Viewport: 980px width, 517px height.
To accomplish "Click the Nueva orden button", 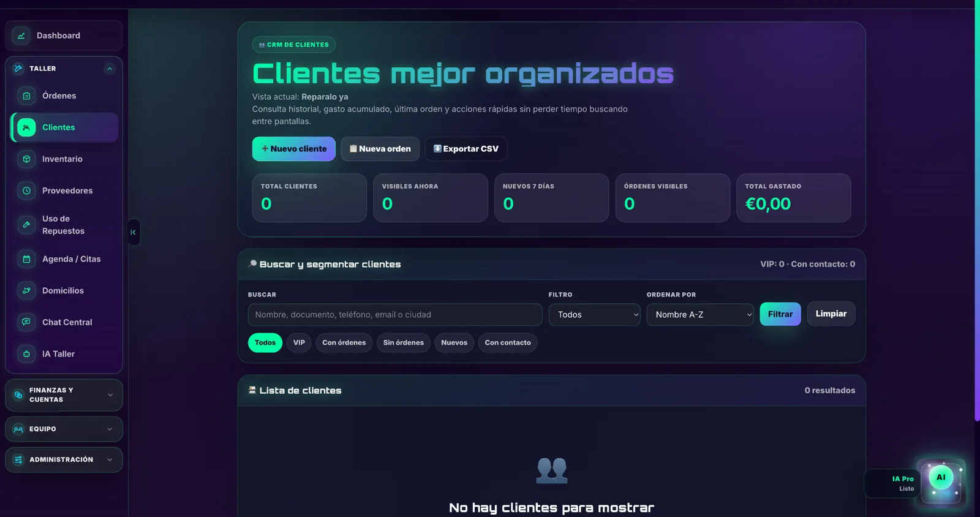I will 380,149.
